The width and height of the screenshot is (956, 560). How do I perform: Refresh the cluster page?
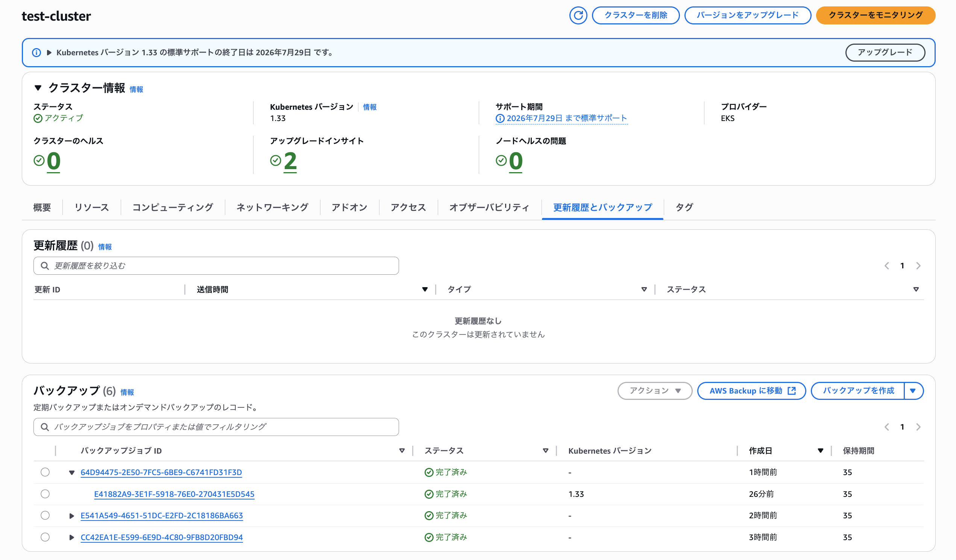coord(578,15)
